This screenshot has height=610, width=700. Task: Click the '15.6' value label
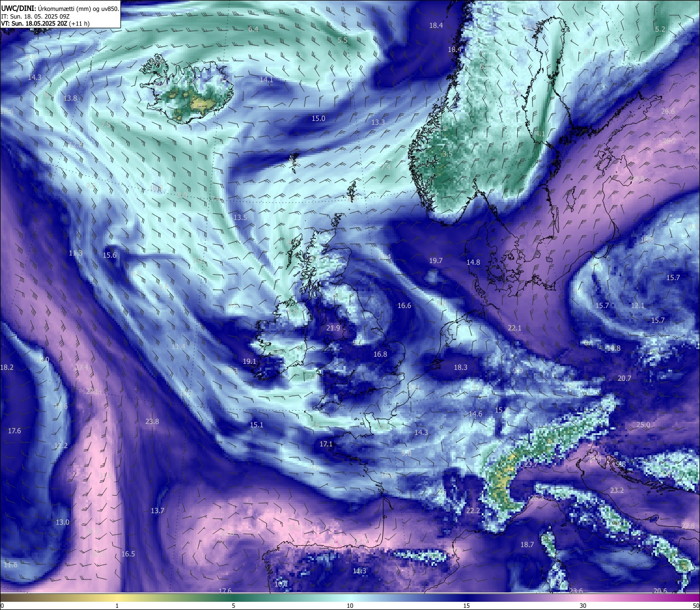[x=109, y=255]
